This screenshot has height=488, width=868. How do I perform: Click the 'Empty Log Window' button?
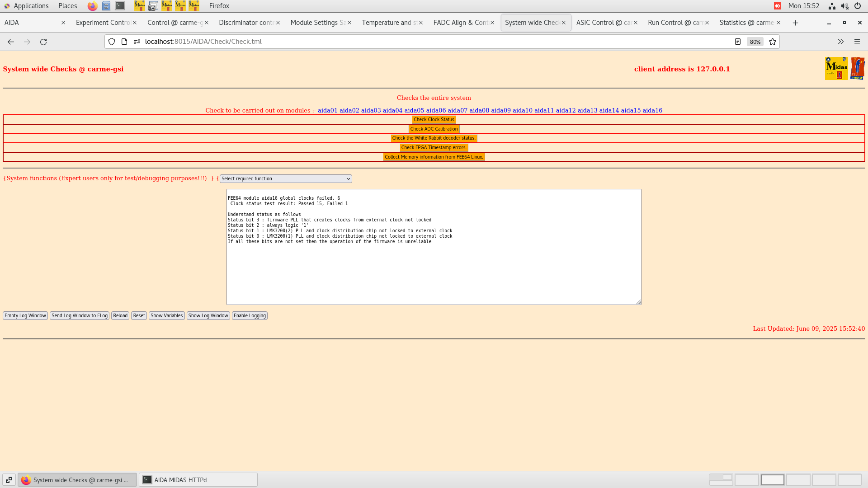click(x=25, y=315)
